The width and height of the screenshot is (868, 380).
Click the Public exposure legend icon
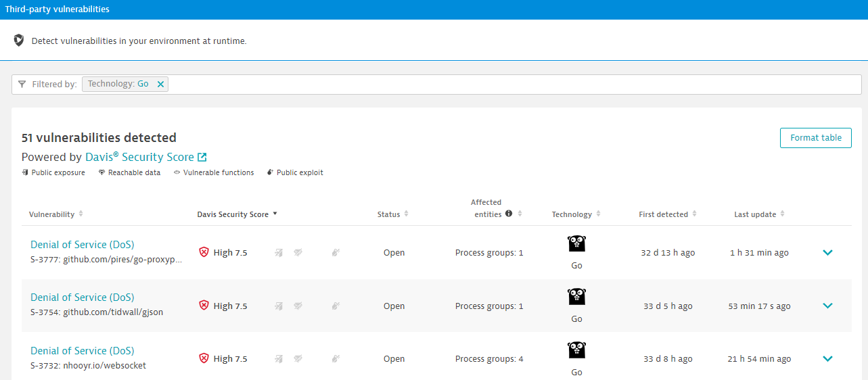[25, 172]
